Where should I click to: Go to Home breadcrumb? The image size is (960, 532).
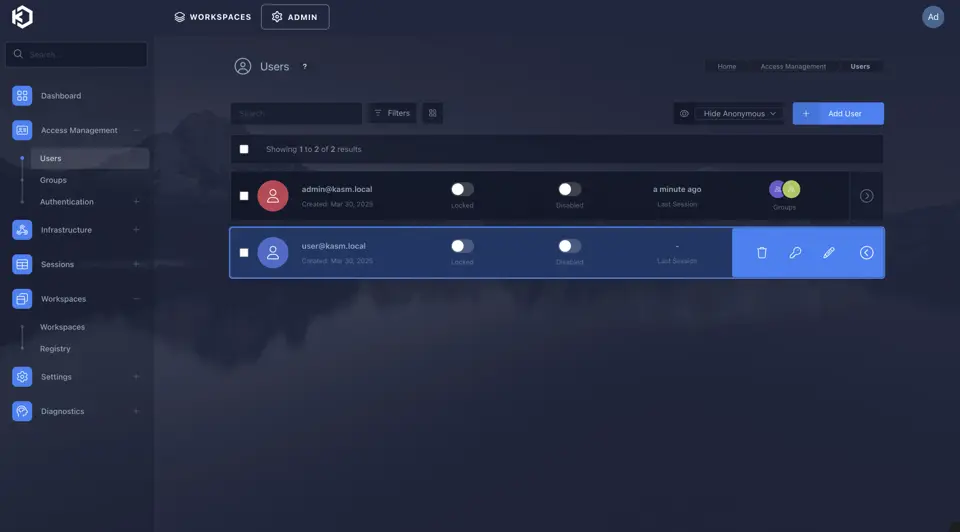[x=727, y=66]
